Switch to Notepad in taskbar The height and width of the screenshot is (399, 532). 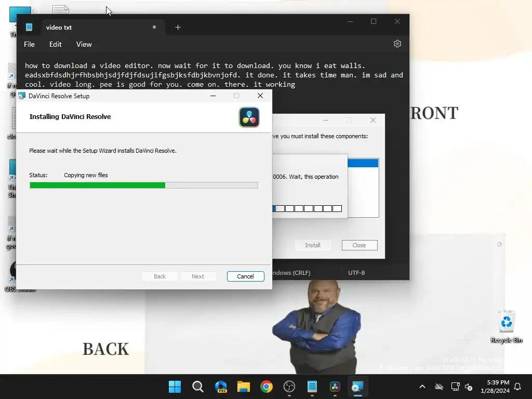click(312, 387)
